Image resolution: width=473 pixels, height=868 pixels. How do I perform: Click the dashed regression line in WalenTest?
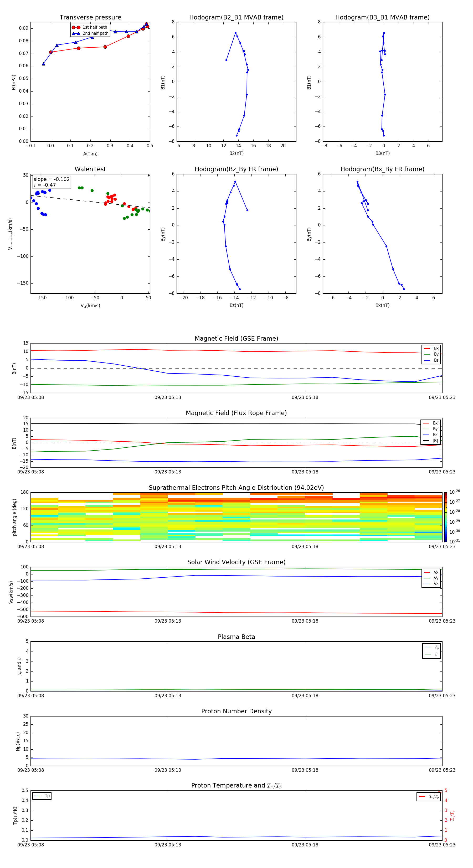(x=90, y=201)
